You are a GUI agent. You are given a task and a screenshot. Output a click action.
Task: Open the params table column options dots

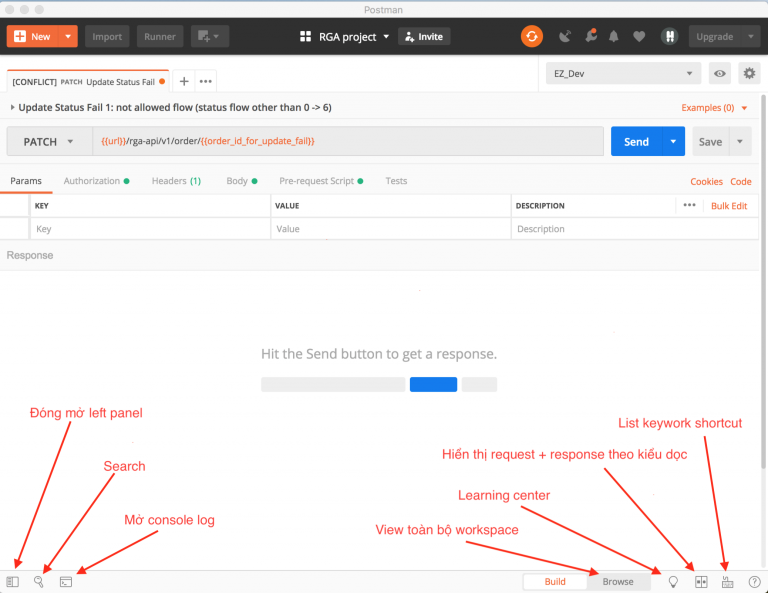pos(689,205)
